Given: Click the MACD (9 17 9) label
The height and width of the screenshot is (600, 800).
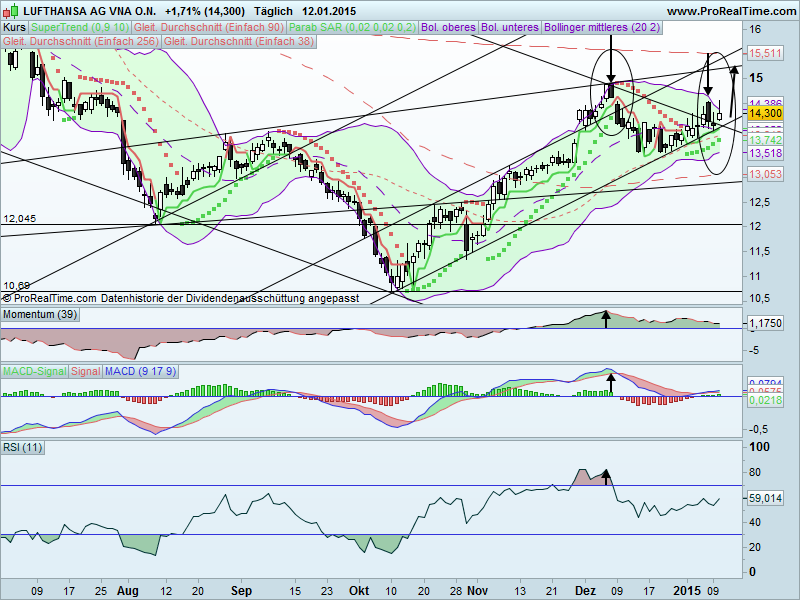Looking at the screenshot, I should 140,371.
